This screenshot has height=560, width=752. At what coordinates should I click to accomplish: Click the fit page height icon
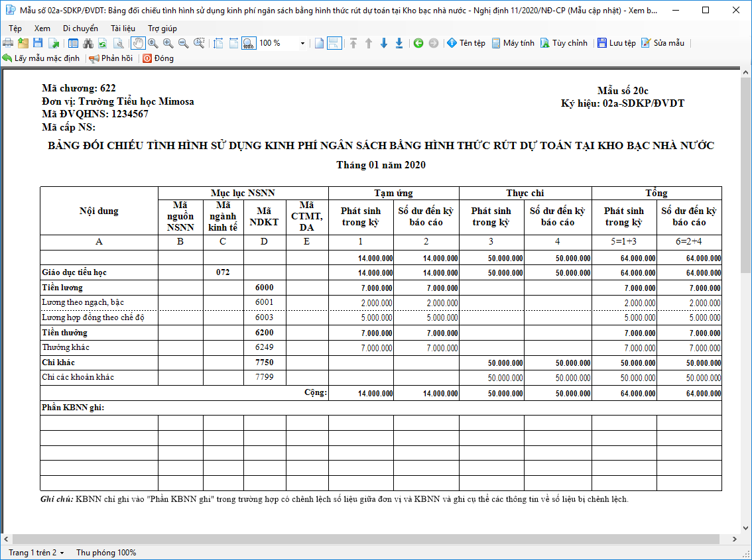(x=218, y=43)
